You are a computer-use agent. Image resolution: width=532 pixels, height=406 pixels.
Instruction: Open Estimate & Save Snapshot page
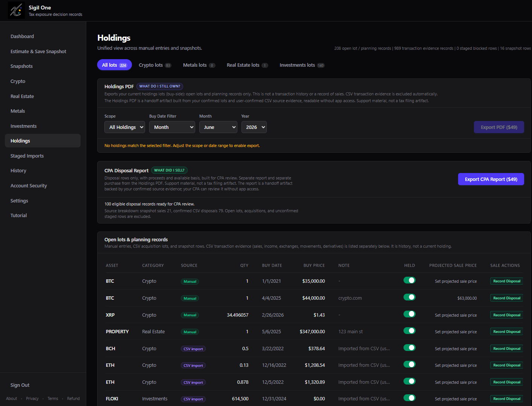pyautogui.click(x=38, y=51)
